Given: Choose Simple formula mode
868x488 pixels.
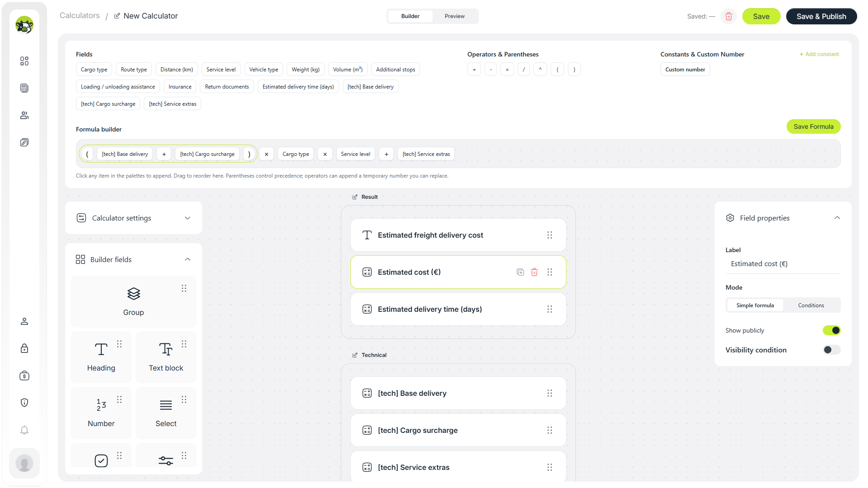Looking at the screenshot, I should (x=755, y=305).
